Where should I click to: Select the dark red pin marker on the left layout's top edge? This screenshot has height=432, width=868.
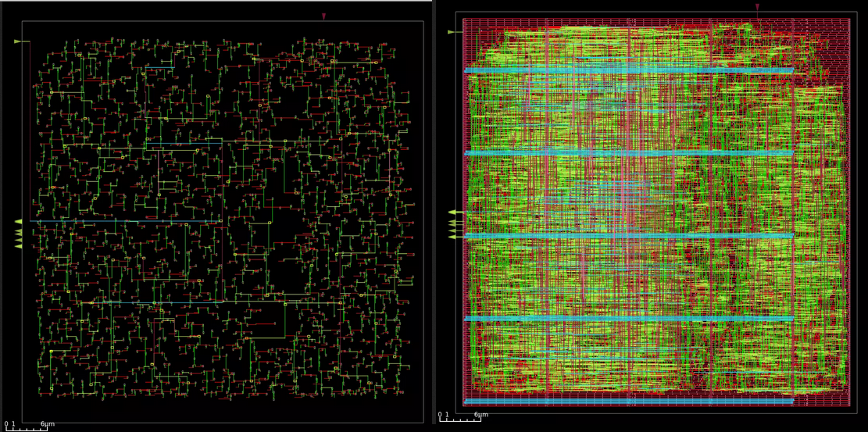pos(323,17)
